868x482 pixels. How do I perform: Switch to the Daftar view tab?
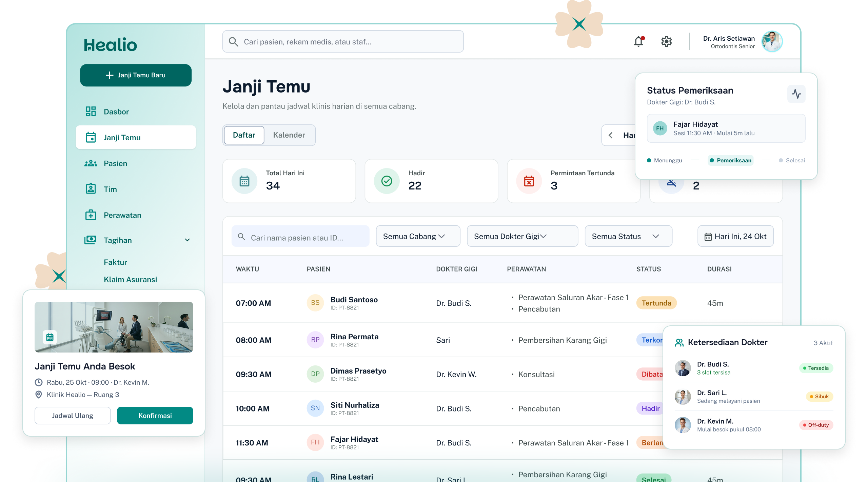coord(244,135)
